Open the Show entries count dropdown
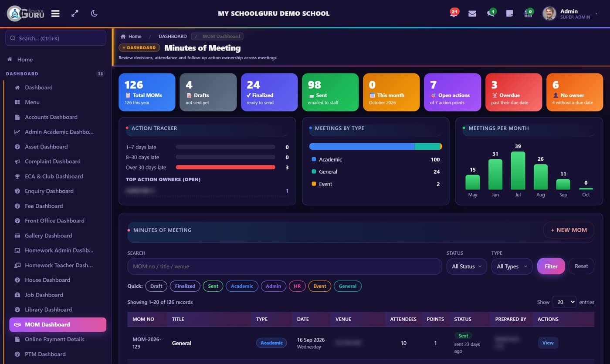Image resolution: width=610 pixels, height=364 pixels. (564, 302)
